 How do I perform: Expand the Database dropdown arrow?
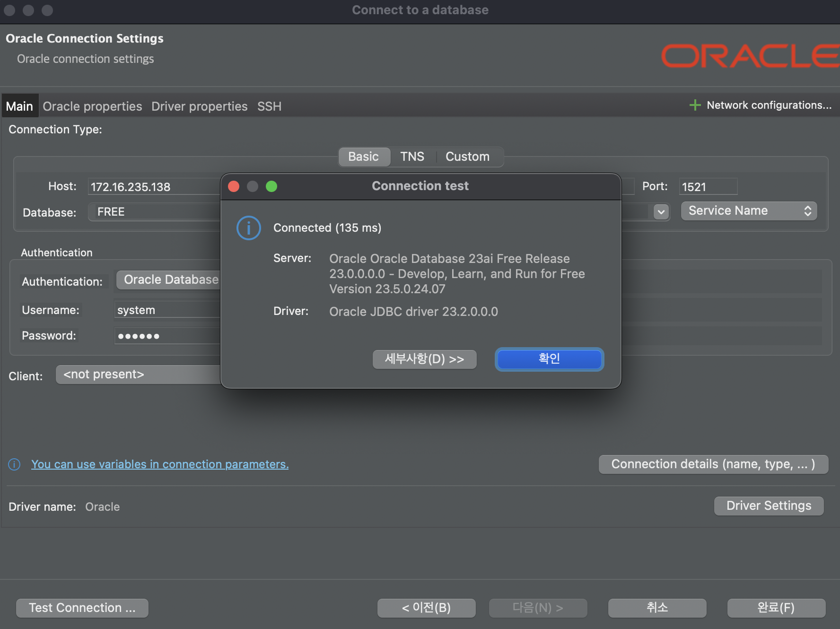pyautogui.click(x=661, y=212)
